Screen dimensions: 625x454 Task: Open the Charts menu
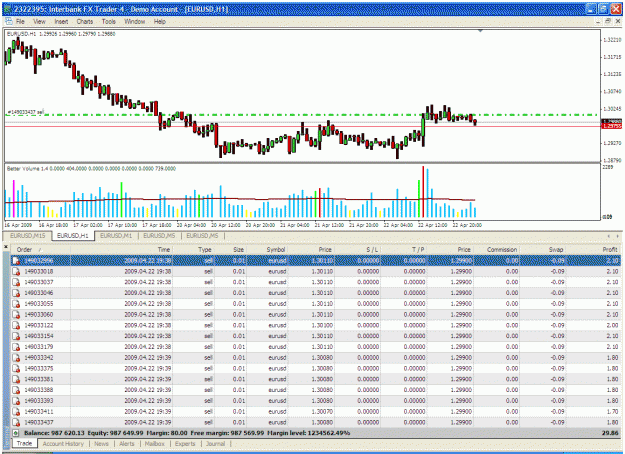[85, 22]
